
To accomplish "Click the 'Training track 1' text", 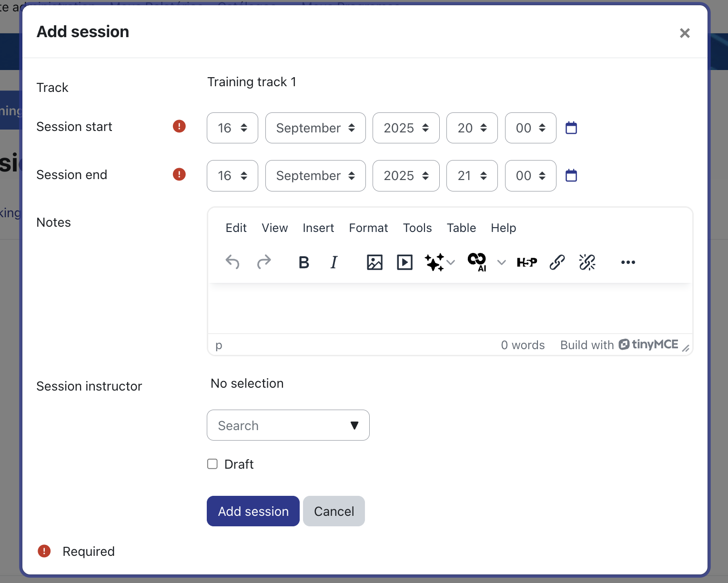I will click(252, 82).
